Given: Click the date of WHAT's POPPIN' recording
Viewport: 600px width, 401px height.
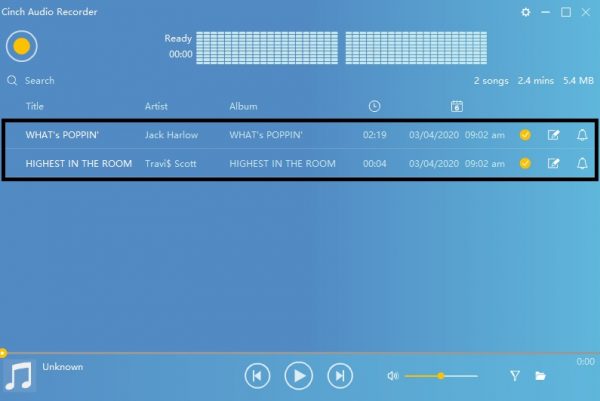Looking at the screenshot, I should pos(457,135).
